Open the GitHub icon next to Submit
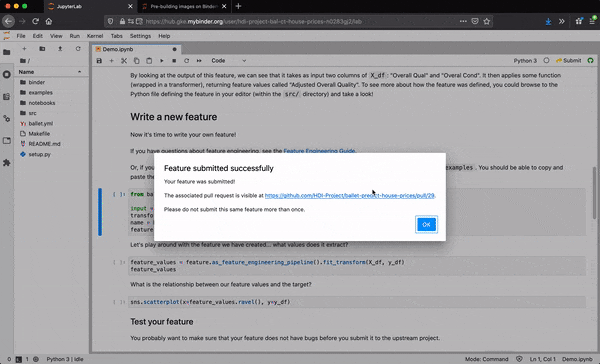Viewport: 600px width, 364px height. pos(590,60)
